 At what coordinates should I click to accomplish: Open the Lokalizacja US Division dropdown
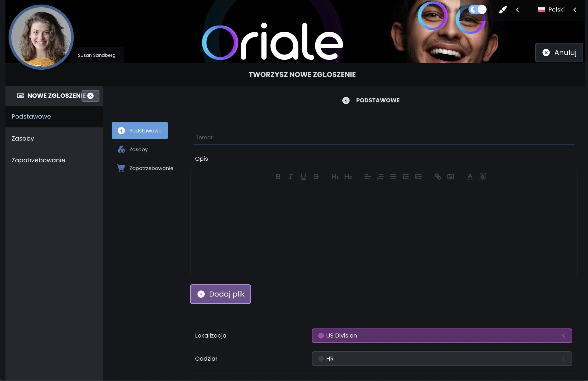(442, 336)
